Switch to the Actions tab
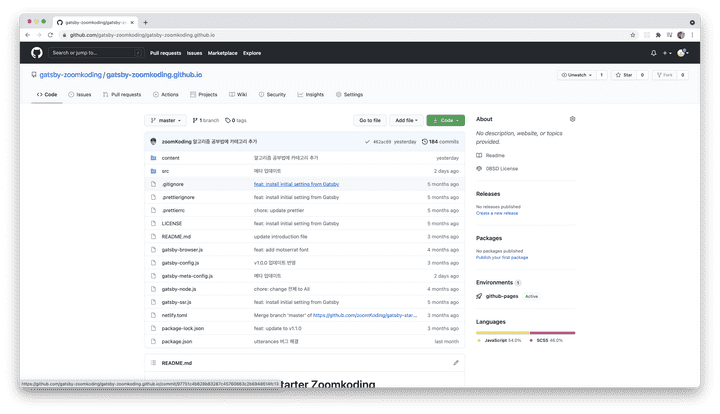This screenshot has width=720, height=414. click(166, 95)
